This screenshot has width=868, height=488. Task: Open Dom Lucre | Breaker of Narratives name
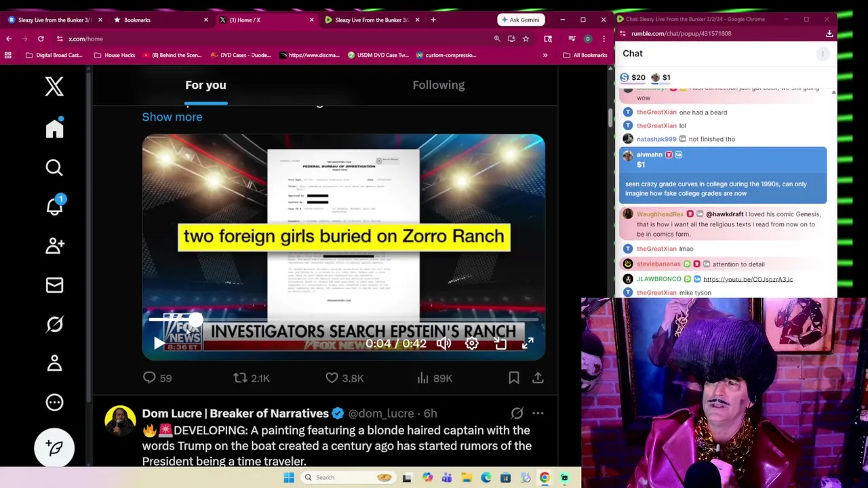coord(235,413)
